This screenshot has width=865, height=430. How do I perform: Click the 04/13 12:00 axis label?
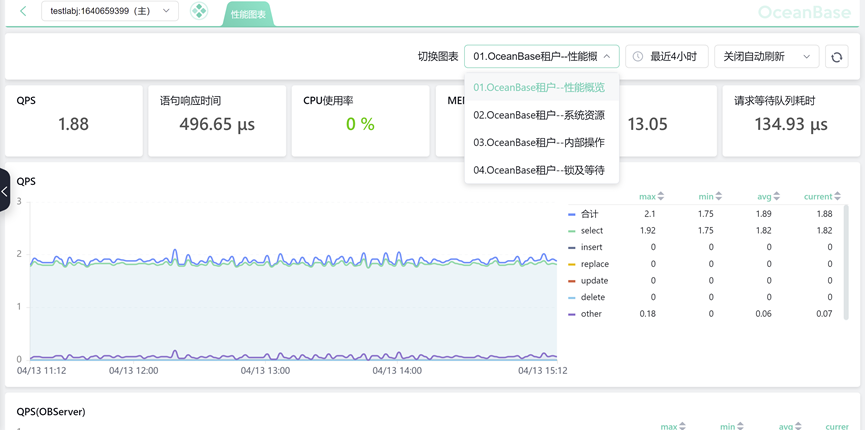point(134,370)
